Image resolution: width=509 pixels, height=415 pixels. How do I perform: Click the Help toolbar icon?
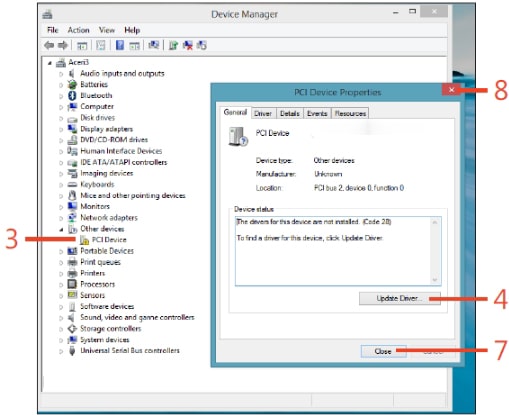pyautogui.click(x=120, y=45)
